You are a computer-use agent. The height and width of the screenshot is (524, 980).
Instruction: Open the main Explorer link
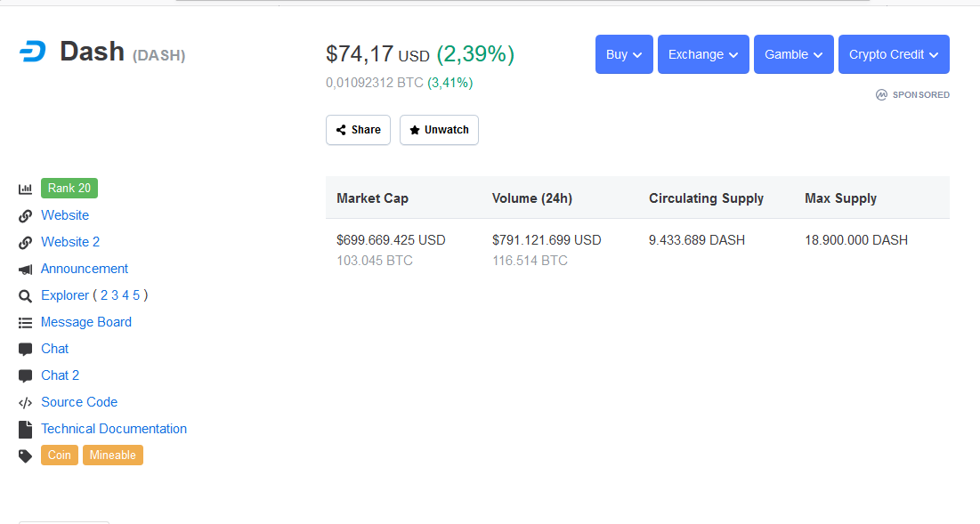[x=65, y=295]
